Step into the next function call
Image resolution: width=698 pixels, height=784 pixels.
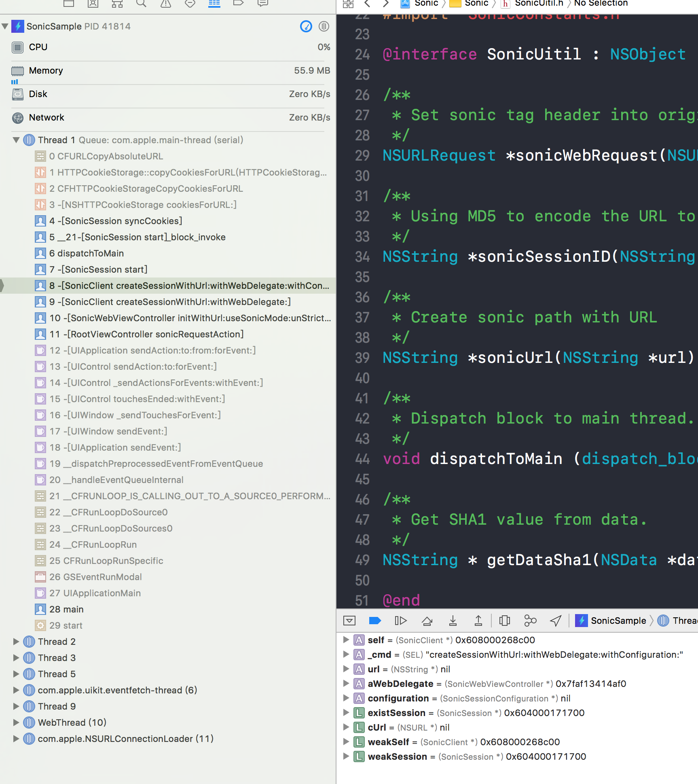pos(453,620)
